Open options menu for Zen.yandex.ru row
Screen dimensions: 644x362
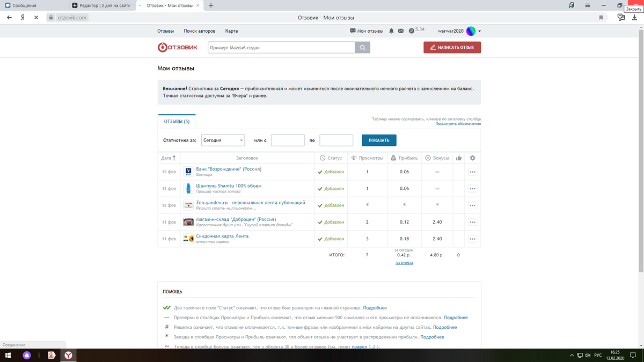point(472,205)
